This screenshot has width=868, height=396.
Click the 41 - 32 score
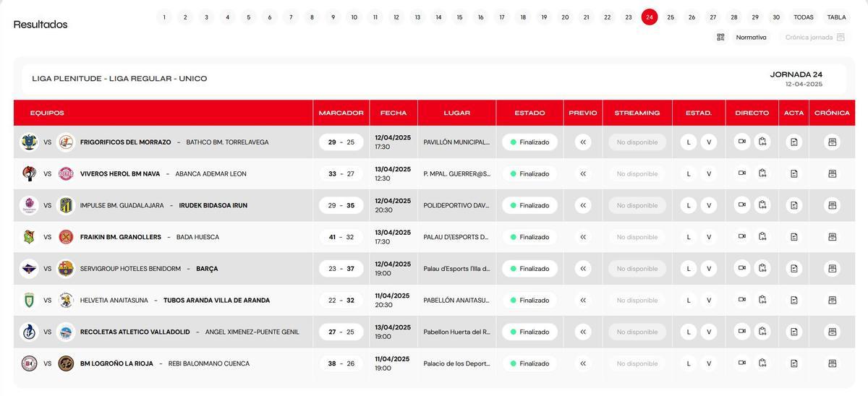point(341,237)
